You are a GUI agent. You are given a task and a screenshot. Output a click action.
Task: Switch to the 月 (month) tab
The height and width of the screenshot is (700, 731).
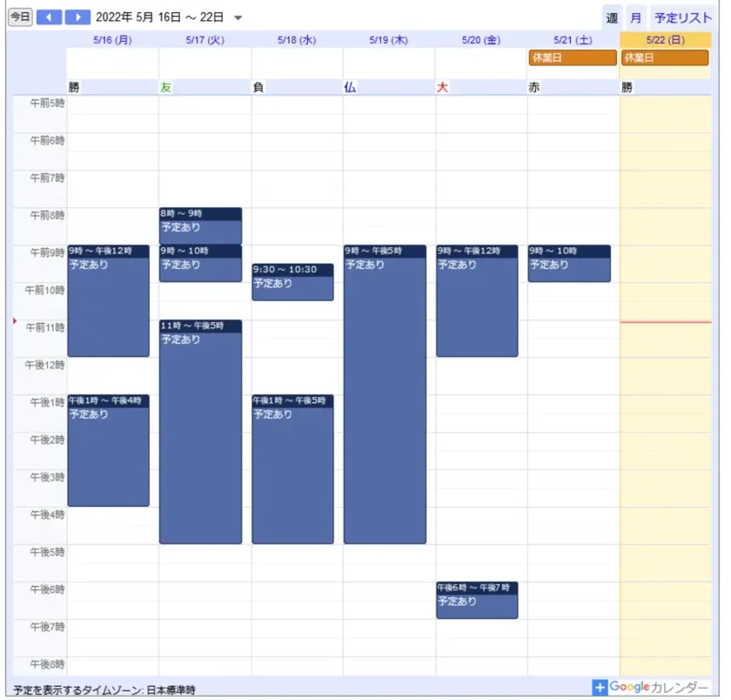click(636, 17)
